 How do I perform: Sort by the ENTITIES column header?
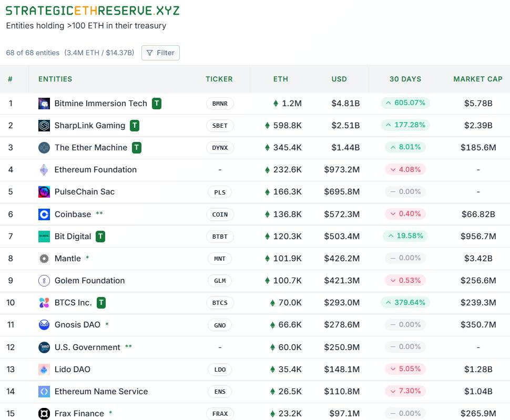pyautogui.click(x=55, y=79)
